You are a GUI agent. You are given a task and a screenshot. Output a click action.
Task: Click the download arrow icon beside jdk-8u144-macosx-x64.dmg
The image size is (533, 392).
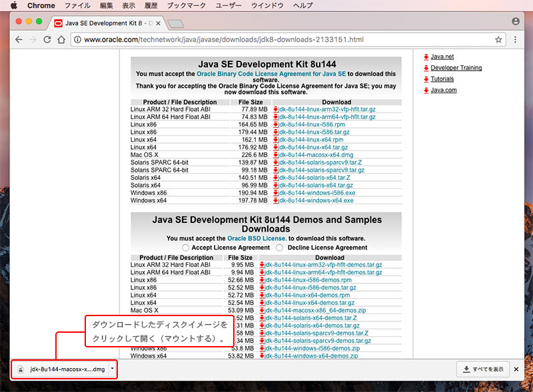276,155
